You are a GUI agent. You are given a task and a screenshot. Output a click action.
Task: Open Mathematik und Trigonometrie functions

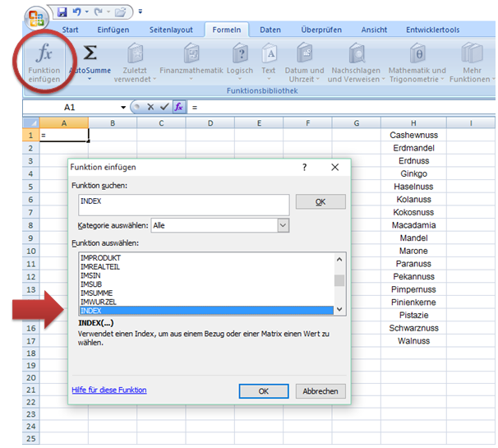coord(417,54)
